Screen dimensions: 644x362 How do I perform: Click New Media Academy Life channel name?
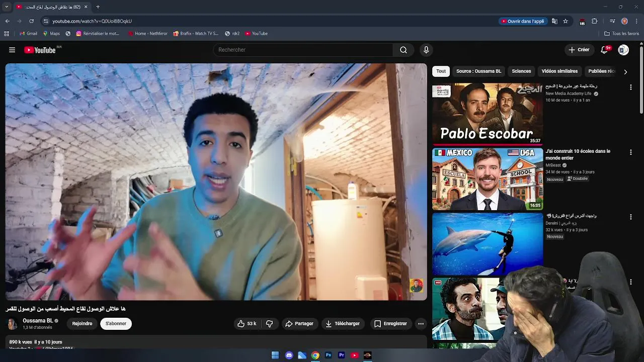569,94
